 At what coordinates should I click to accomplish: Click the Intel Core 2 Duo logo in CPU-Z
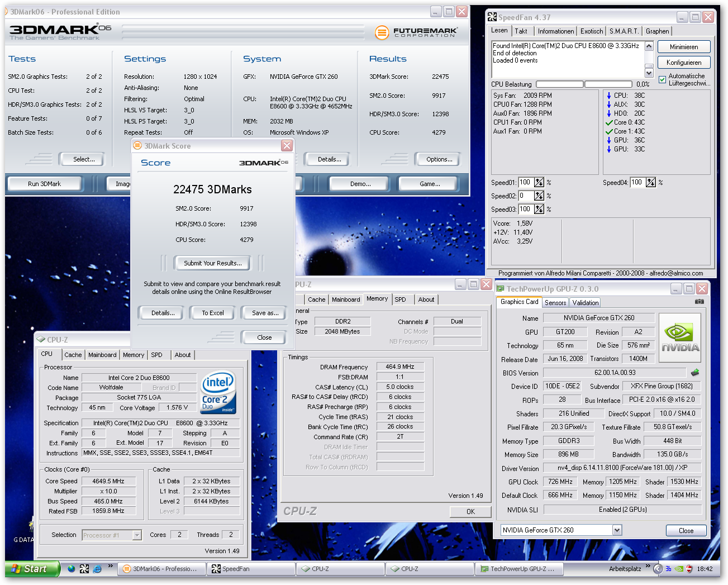coord(218,392)
